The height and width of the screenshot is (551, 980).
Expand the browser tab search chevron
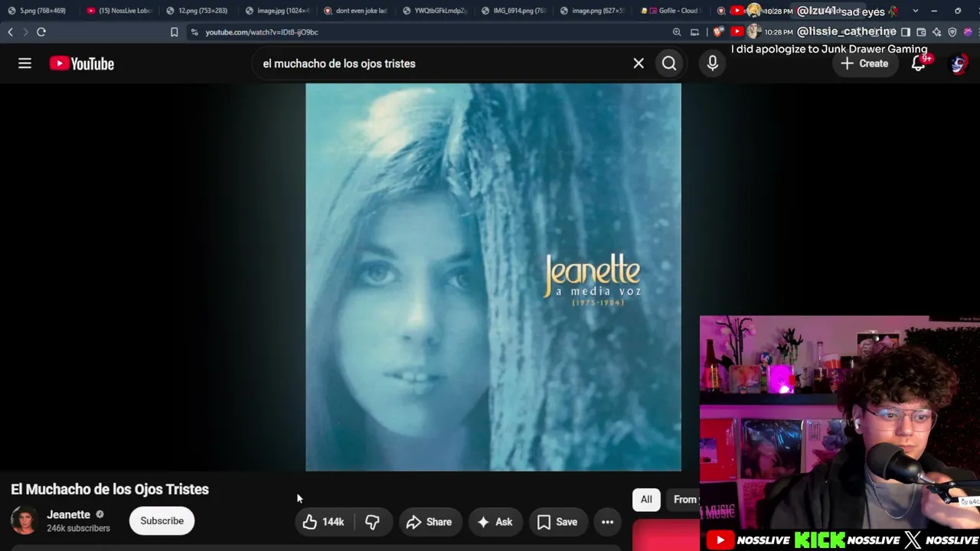click(x=915, y=11)
